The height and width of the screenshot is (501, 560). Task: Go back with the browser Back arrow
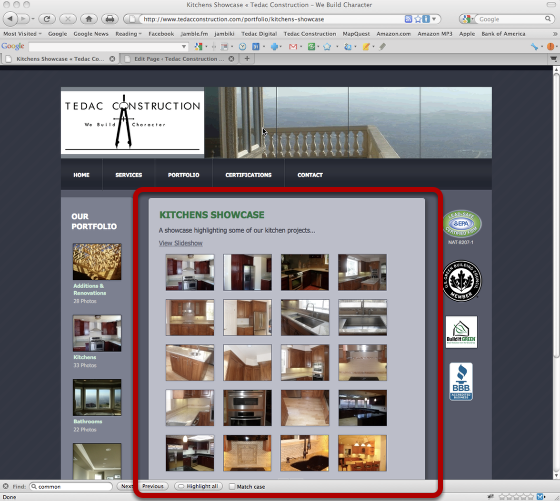(x=10, y=19)
